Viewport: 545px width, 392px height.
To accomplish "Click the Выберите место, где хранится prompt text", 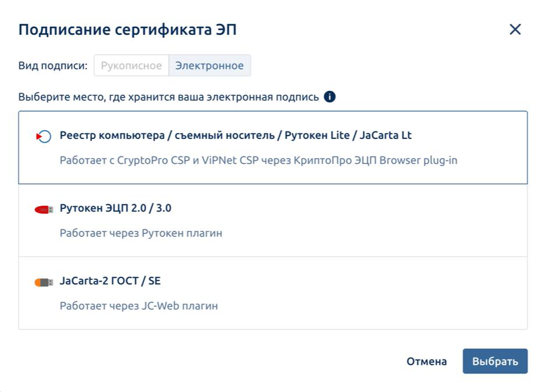I will (x=169, y=97).
